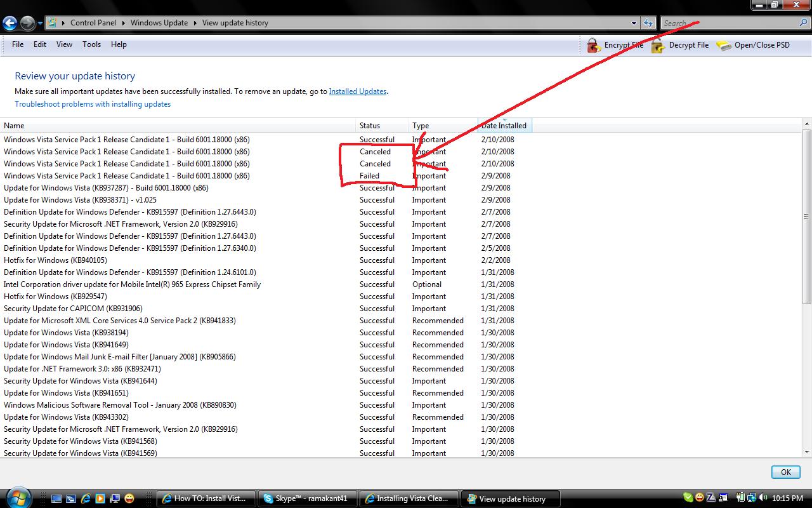
Task: Click the OK button
Action: tap(785, 472)
